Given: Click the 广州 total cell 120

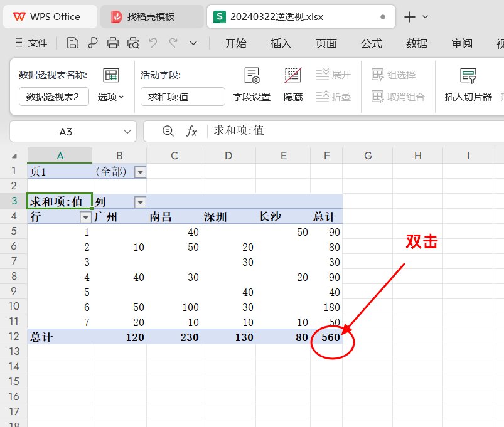Looking at the screenshot, I should (x=119, y=337).
